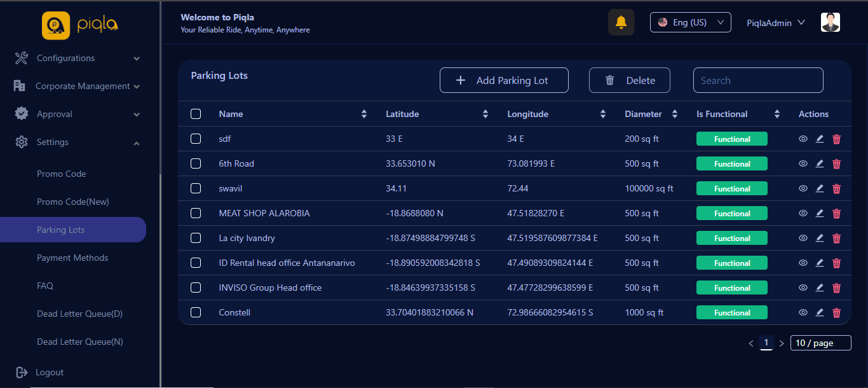This screenshot has width=868, height=388.
Task: Edit INVISO Group Head office entry
Action: coord(820,288)
